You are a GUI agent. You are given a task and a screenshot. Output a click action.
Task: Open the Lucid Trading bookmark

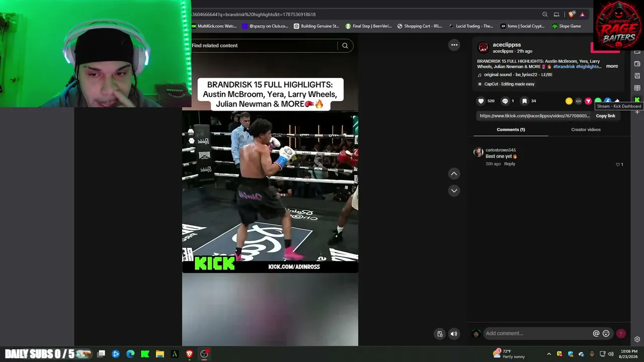471,26
